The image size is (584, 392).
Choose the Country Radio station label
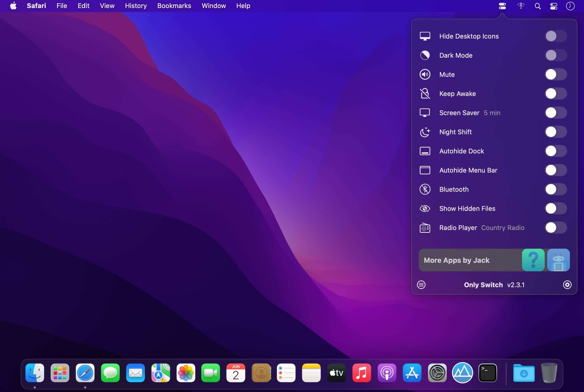tap(503, 228)
